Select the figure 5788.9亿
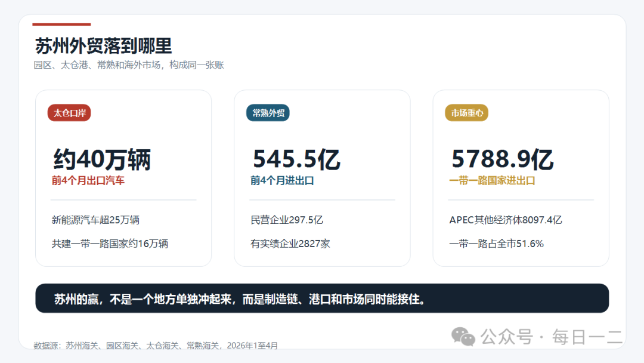The width and height of the screenshot is (644, 363). [502, 159]
